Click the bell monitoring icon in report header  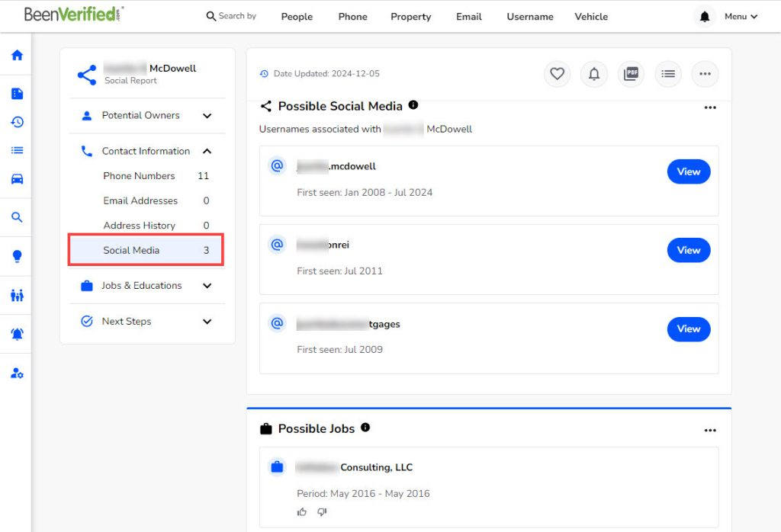594,74
